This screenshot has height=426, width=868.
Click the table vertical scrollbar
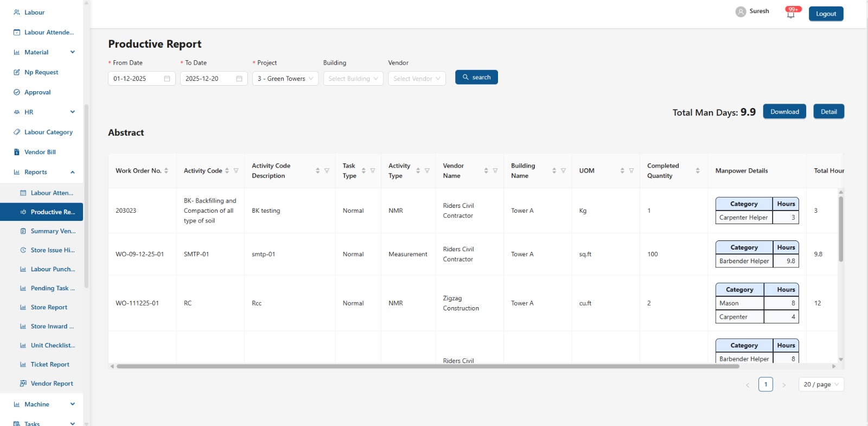tap(841, 229)
